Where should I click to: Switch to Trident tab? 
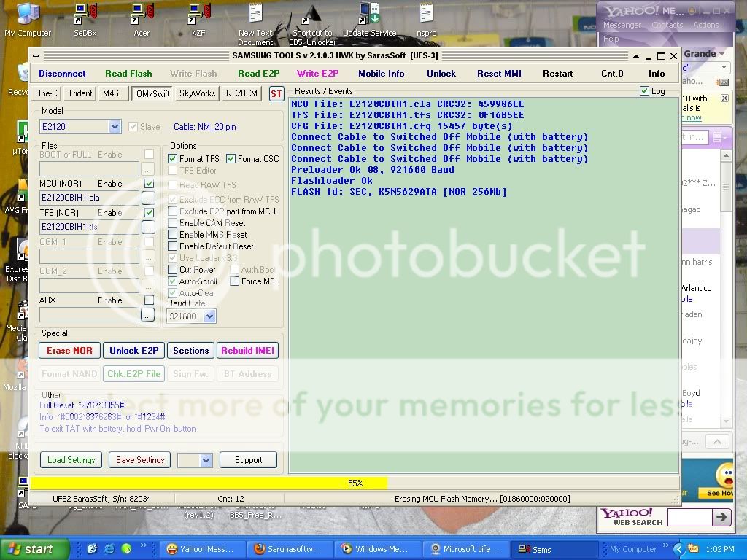click(x=80, y=93)
